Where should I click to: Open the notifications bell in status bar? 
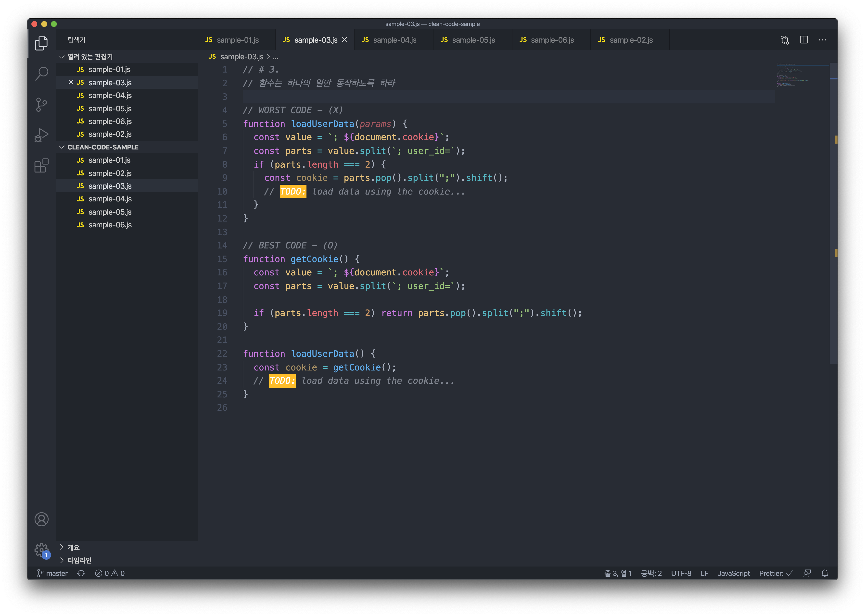pos(825,573)
